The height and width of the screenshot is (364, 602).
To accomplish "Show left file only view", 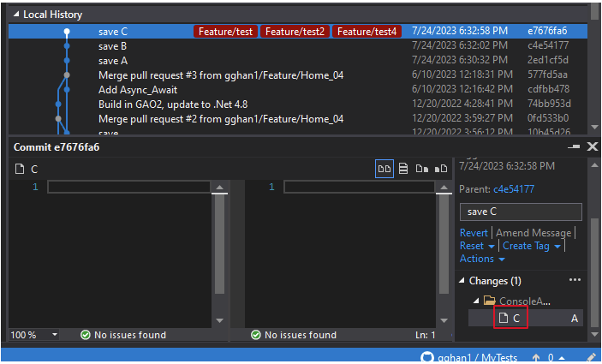I will [x=422, y=169].
